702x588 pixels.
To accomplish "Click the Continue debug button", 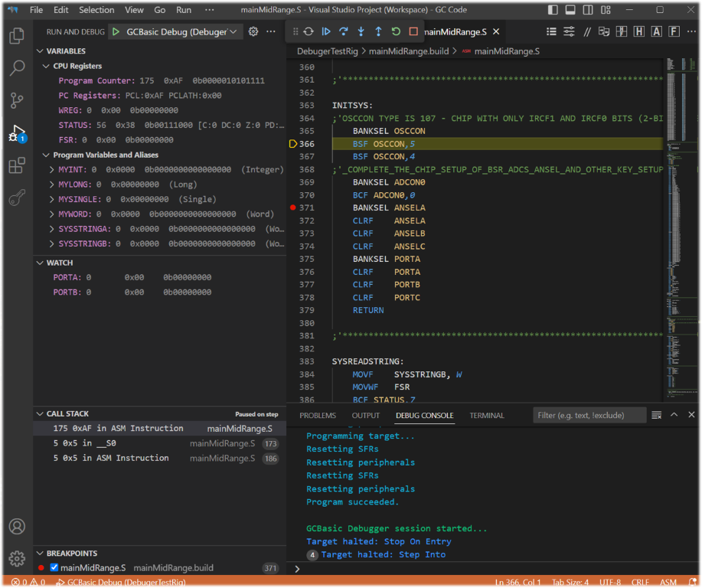I will click(x=325, y=31).
